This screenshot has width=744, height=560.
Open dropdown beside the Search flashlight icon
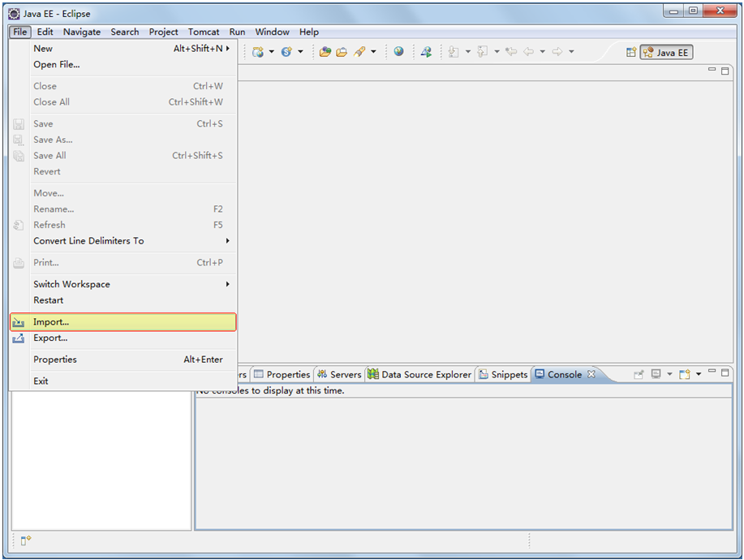(373, 52)
